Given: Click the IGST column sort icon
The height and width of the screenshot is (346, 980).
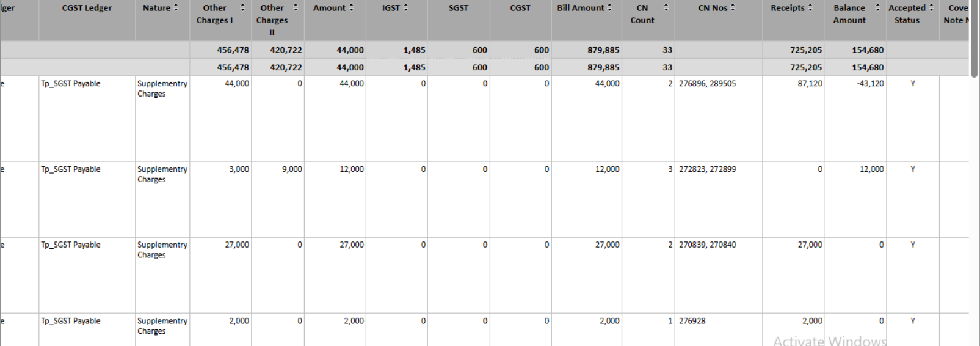Looking at the screenshot, I should [405, 8].
